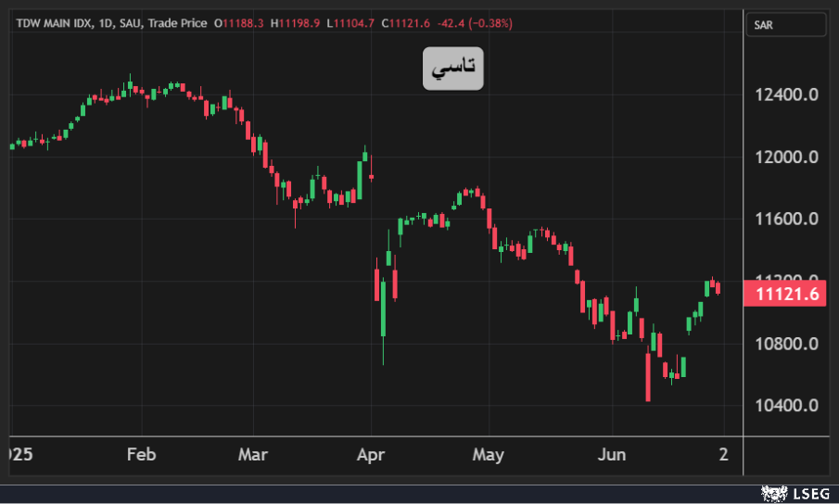Click the Feb marker on time axis
Screen dimensions: 839x504
click(141, 455)
